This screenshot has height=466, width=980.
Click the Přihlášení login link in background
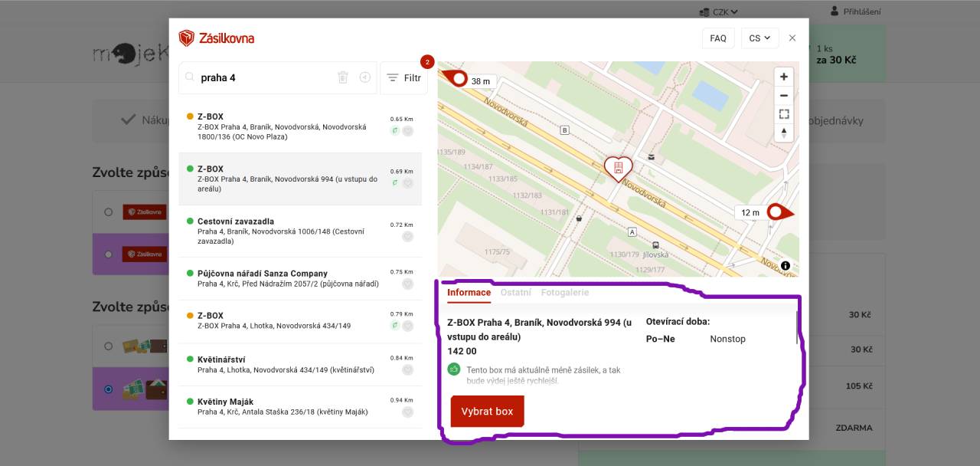[862, 11]
